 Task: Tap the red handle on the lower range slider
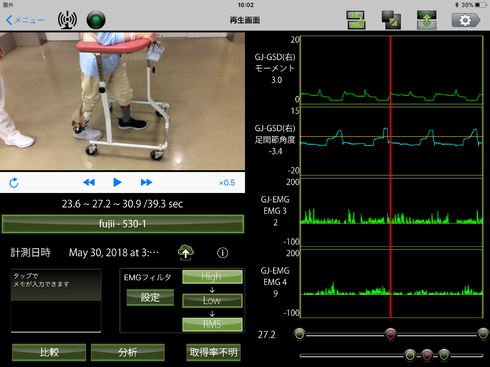pyautogui.click(x=427, y=355)
